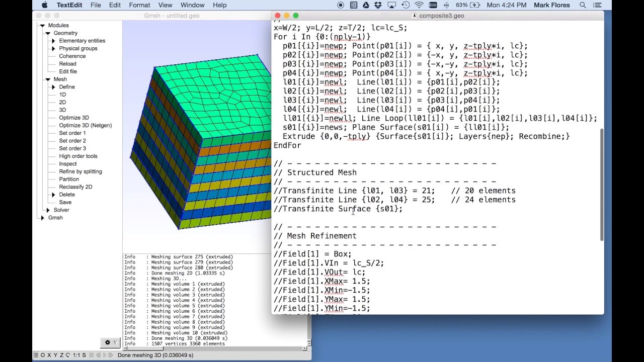The image size is (644, 362).
Task: Generate the 3D mesh
Action: (62, 110)
